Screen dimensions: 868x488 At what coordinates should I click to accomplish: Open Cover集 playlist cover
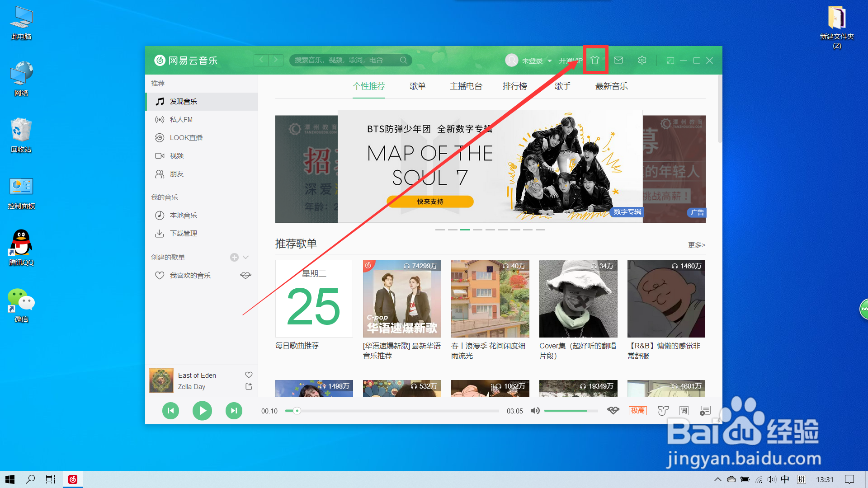[578, 298]
